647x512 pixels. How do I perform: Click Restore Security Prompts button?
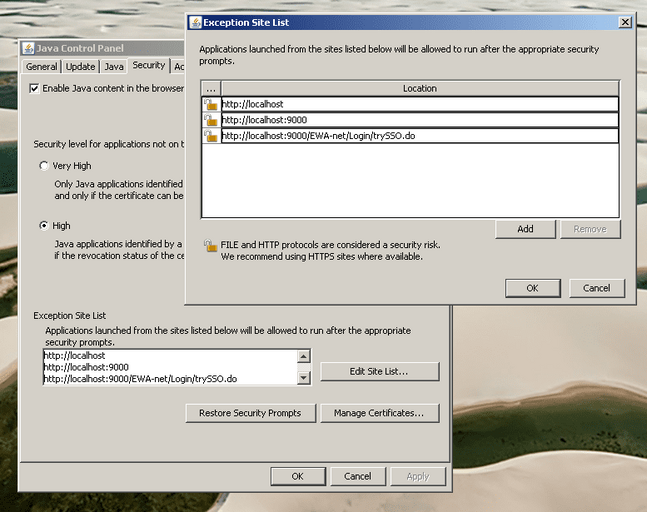pos(250,413)
